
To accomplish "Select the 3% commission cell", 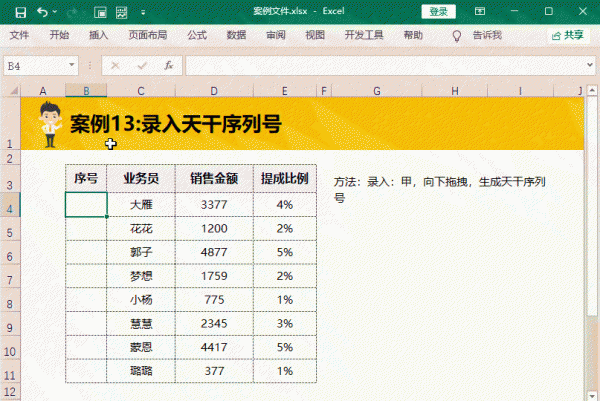I will [x=285, y=323].
